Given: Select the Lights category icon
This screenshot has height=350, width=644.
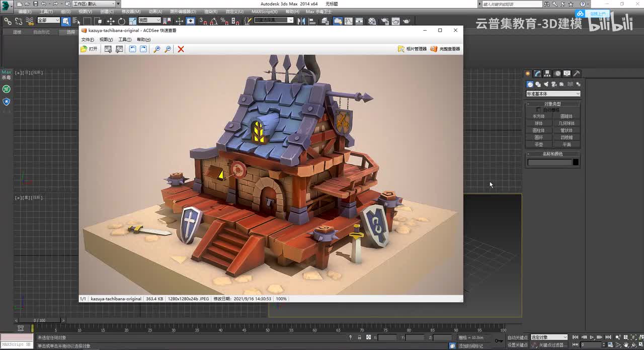Looking at the screenshot, I should [x=546, y=84].
